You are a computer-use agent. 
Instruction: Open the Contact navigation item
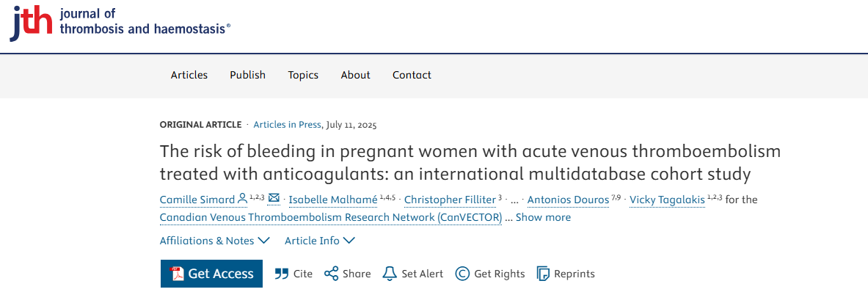click(412, 76)
